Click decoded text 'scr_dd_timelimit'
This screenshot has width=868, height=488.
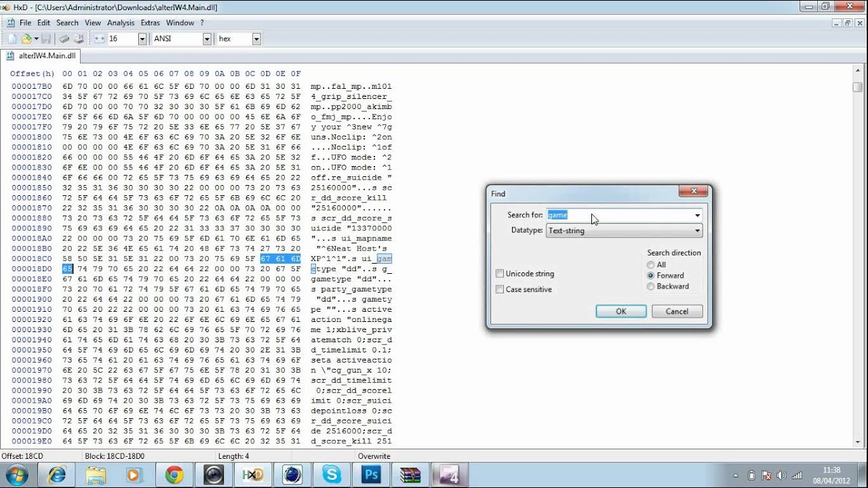(351, 381)
